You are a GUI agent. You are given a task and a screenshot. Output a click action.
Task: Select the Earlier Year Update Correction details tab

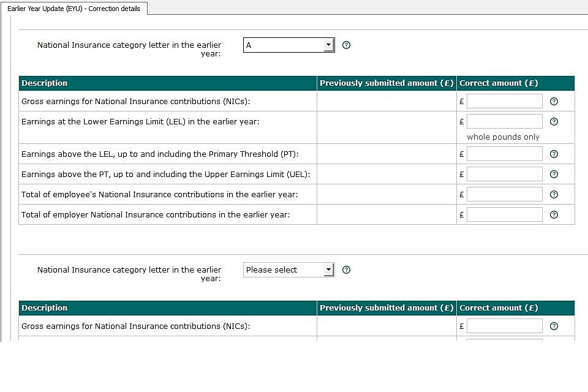73,9
